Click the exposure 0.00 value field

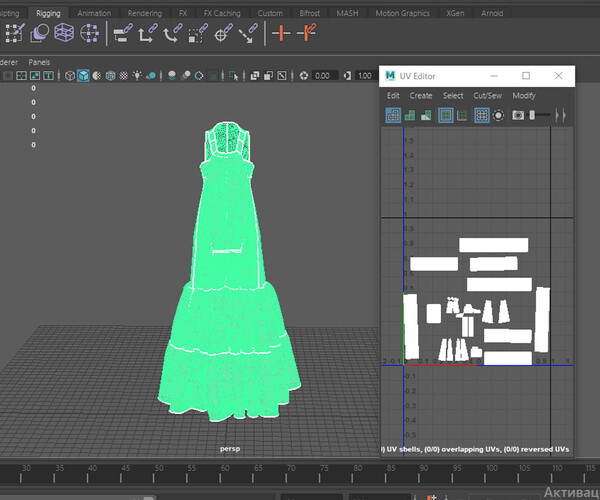(324, 76)
